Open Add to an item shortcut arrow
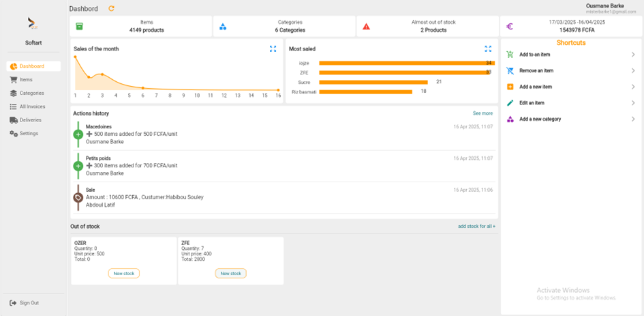 click(x=633, y=55)
